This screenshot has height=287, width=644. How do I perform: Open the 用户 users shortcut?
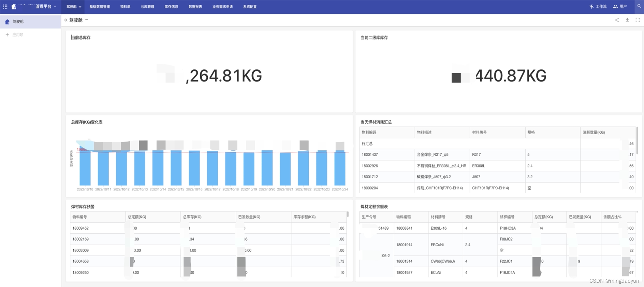tap(620, 6)
